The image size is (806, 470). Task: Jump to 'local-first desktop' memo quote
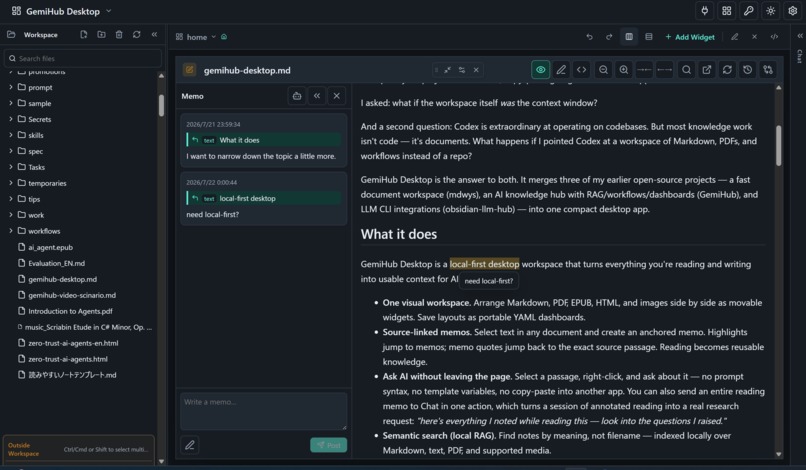click(264, 198)
